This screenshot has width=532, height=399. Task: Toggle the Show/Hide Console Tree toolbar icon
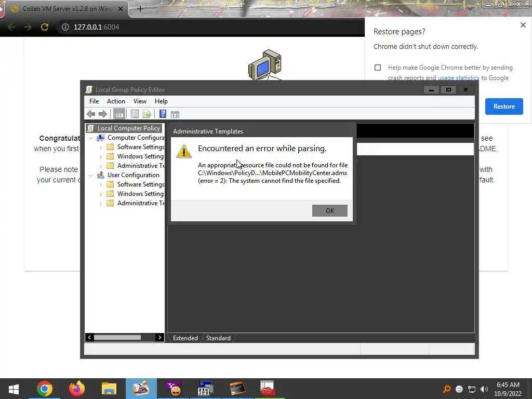tap(119, 114)
